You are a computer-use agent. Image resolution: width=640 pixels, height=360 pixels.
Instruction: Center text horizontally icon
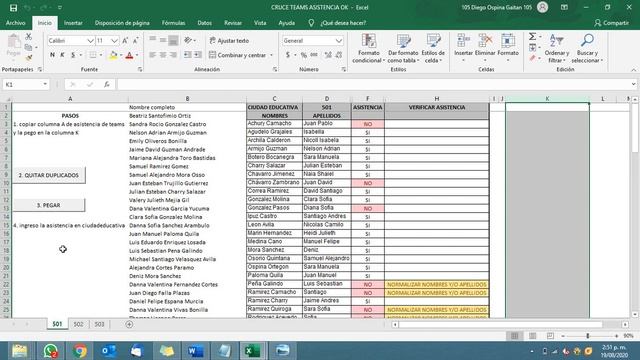click(163, 55)
